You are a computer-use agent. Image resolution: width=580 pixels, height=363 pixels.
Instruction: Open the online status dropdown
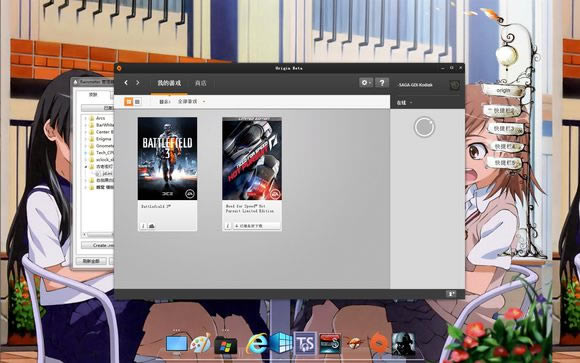(x=404, y=103)
